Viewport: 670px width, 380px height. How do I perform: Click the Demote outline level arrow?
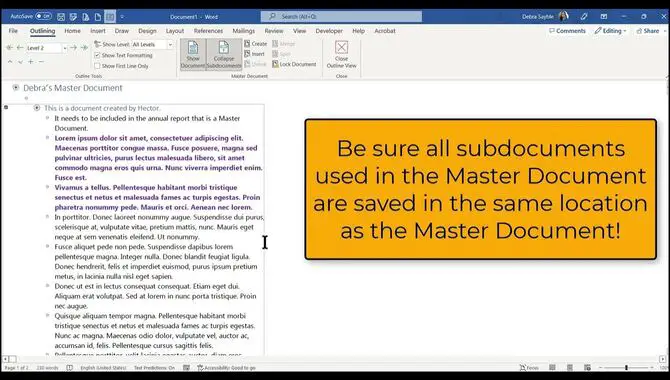tap(73, 48)
